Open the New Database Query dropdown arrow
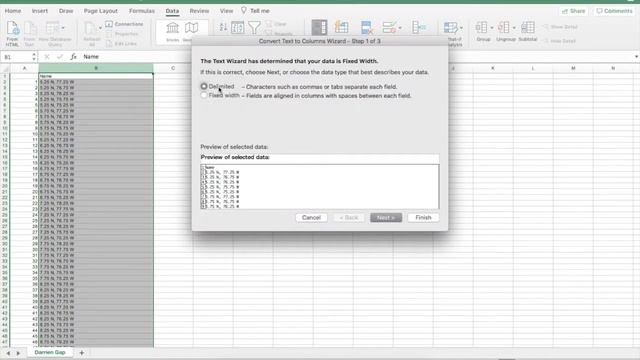 point(63,28)
